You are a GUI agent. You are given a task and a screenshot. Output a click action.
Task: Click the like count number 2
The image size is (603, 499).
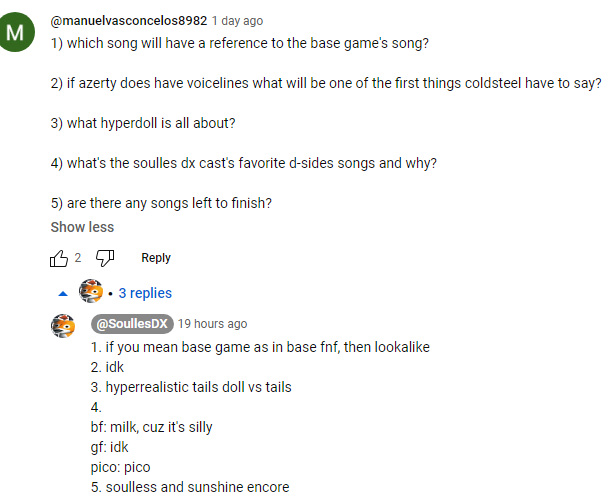tap(78, 258)
